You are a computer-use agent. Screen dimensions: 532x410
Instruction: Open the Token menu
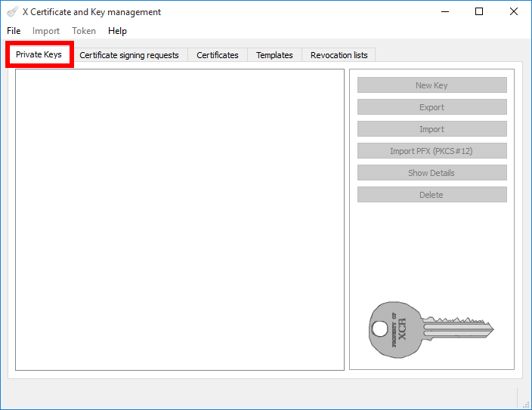pos(84,31)
